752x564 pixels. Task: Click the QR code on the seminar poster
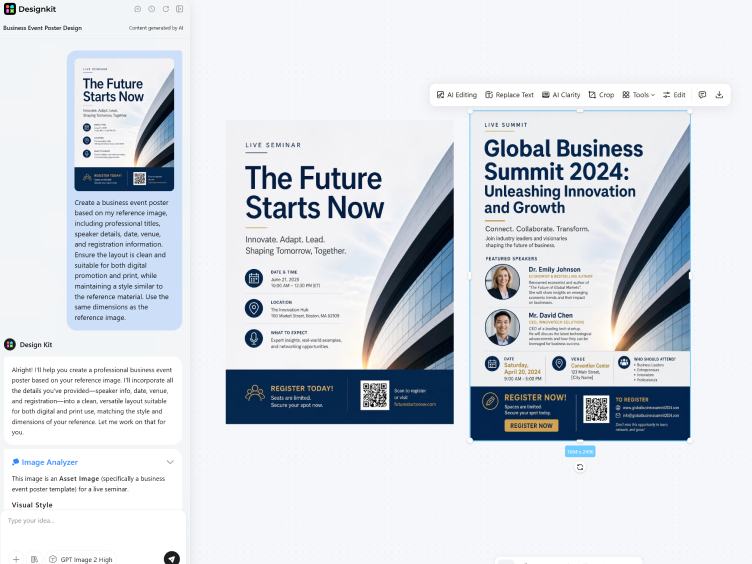[375, 395]
